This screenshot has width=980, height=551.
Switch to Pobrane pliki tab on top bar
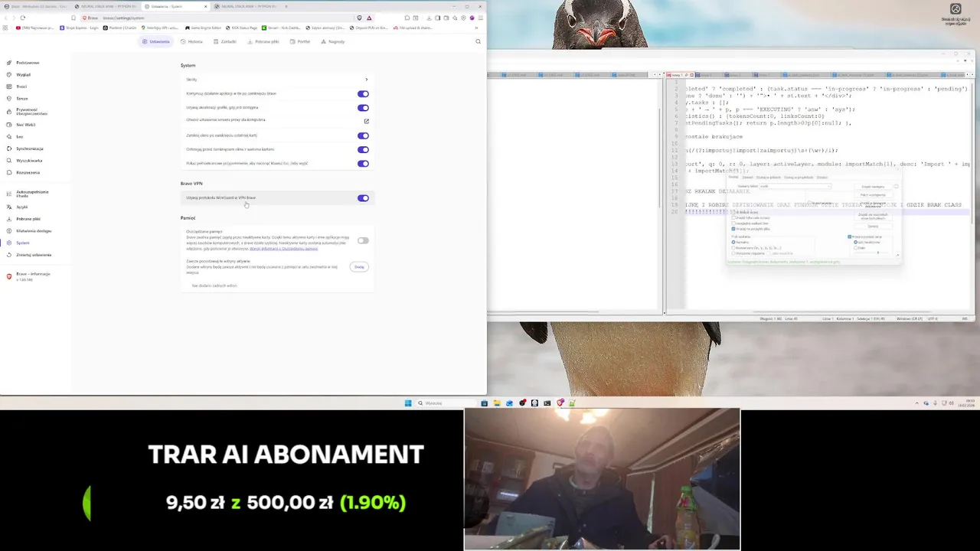[263, 41]
